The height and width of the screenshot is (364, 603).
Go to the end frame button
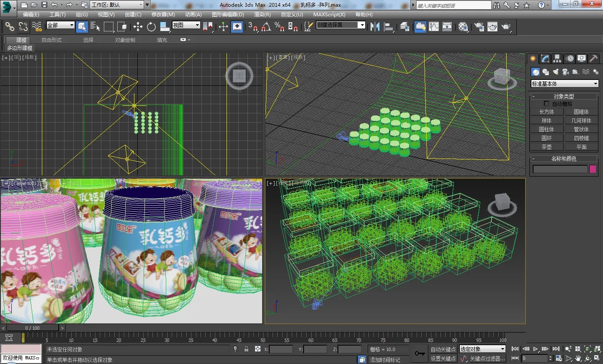coord(556,349)
